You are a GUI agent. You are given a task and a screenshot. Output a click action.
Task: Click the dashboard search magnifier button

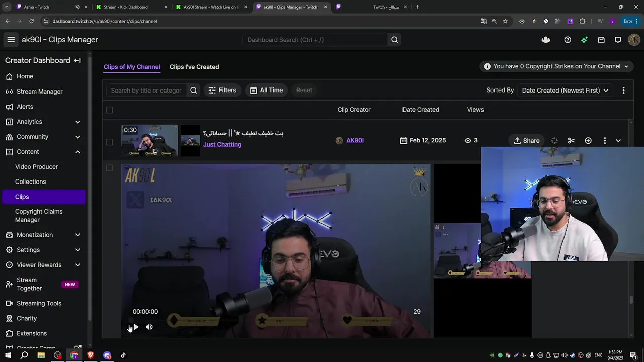click(394, 40)
